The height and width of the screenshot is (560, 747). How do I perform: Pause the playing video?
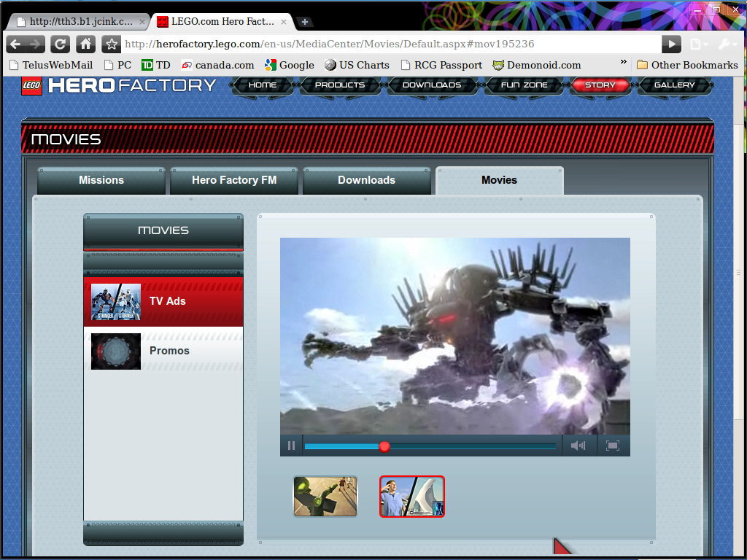(291, 446)
